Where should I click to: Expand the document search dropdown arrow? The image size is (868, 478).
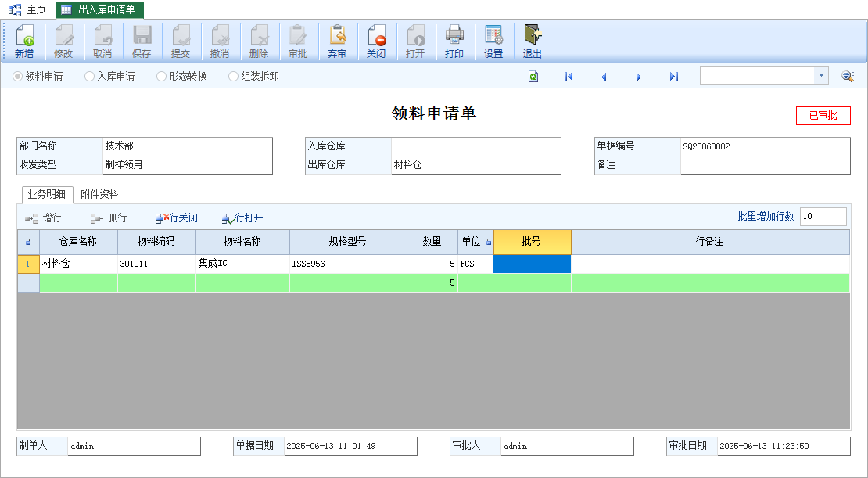821,76
